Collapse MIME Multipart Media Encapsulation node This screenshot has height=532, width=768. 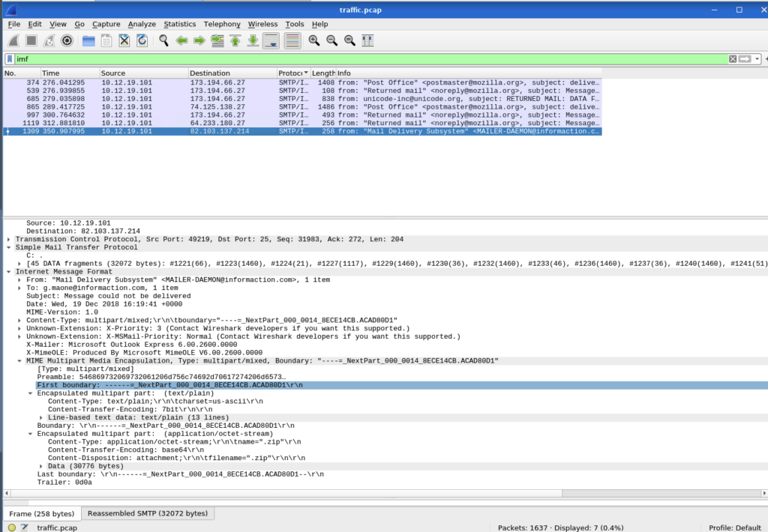tap(19, 360)
